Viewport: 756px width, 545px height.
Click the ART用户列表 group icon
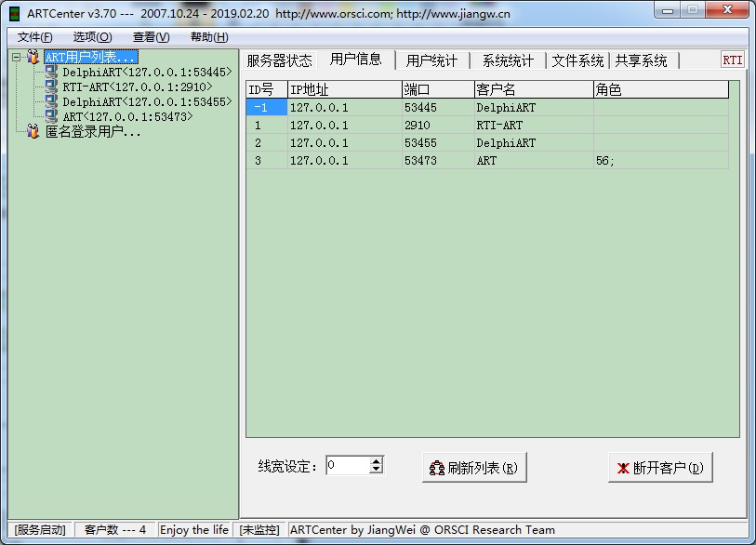click(x=33, y=57)
